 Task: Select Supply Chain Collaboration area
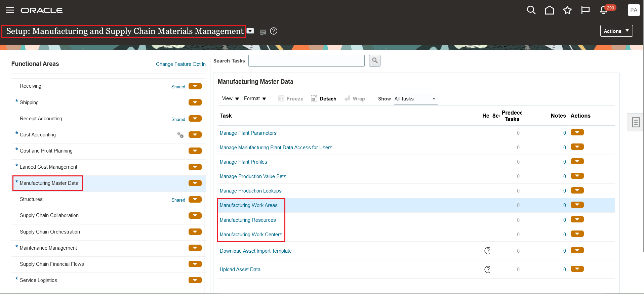pos(49,215)
